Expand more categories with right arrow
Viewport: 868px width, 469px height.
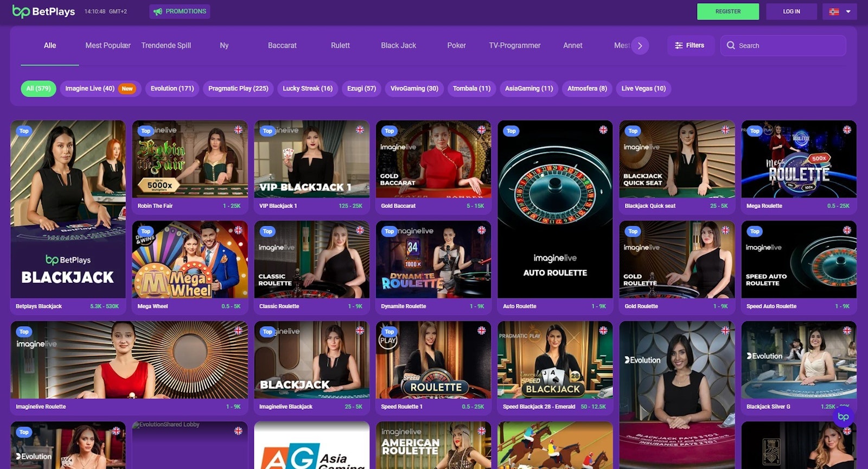tap(640, 46)
